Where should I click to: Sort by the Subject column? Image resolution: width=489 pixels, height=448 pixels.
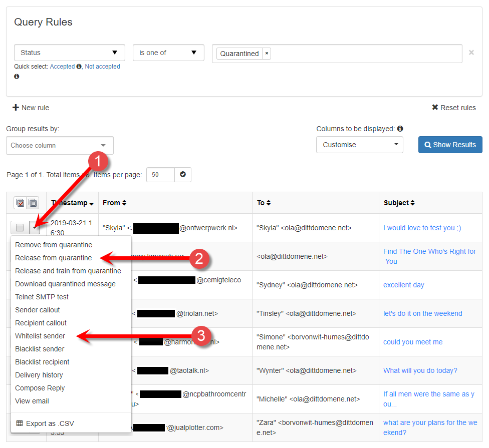click(x=399, y=203)
